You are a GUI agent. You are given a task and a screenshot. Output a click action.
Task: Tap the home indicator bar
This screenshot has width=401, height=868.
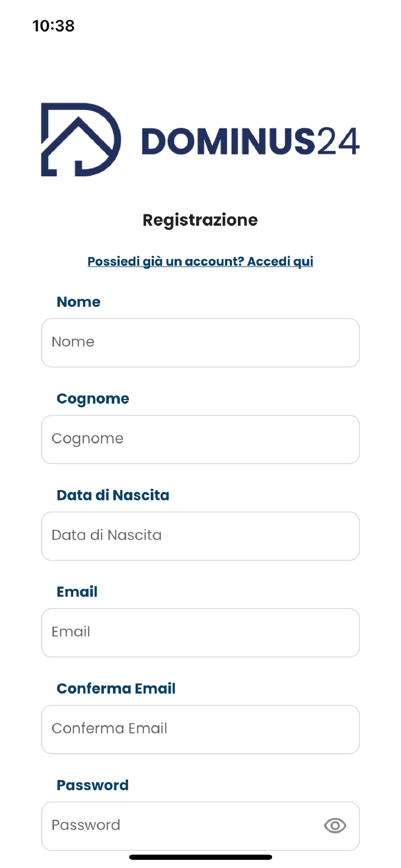coord(200,857)
